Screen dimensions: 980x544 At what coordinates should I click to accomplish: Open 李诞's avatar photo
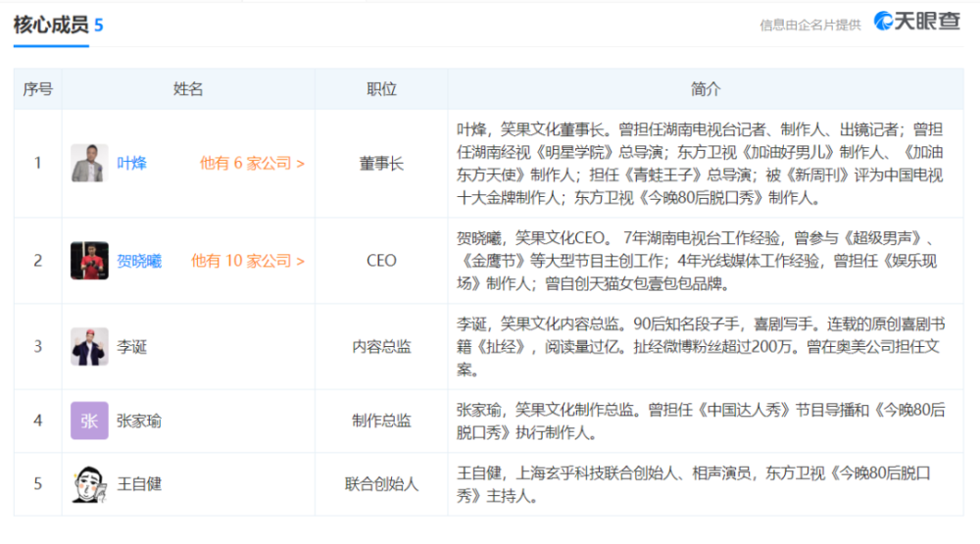point(89,346)
